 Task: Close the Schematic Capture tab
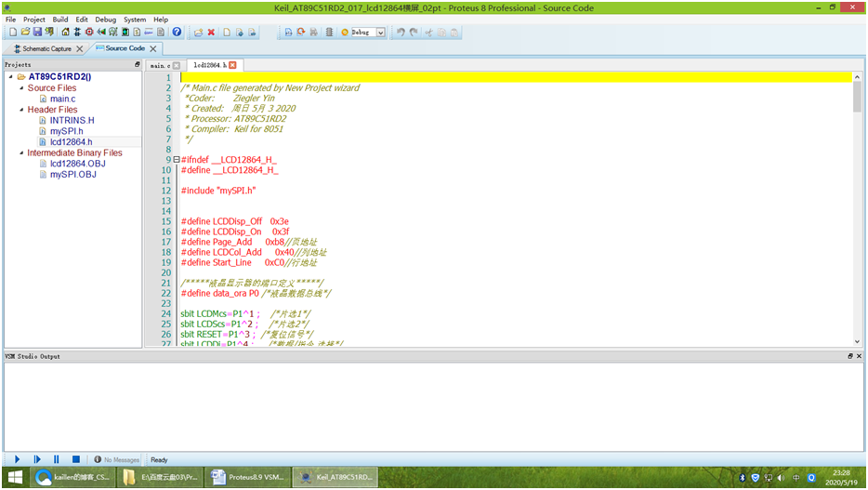tap(80, 48)
